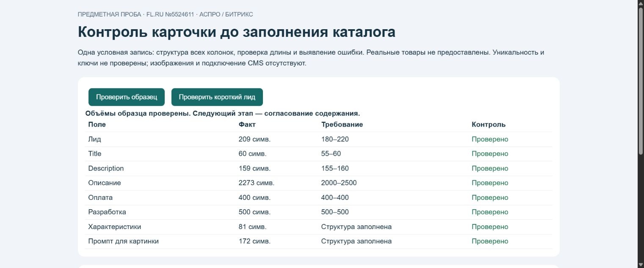Click the "172 симв." value
Image resolution: width=644 pixels, height=268 pixels.
click(x=254, y=241)
